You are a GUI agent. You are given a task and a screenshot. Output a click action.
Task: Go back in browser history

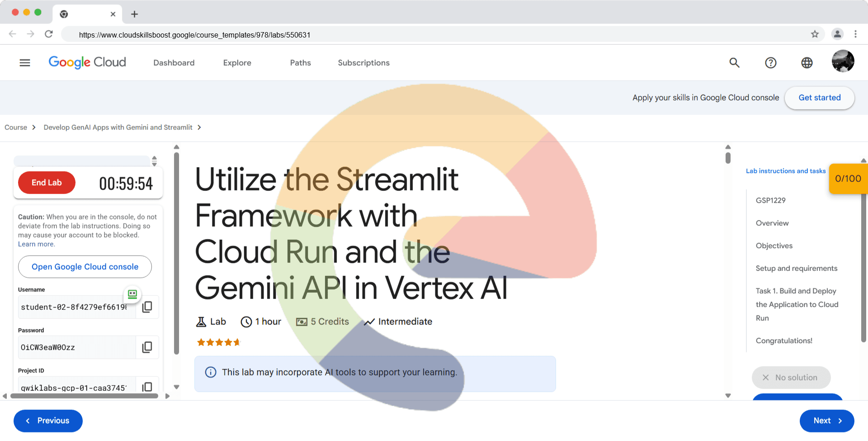pos(13,34)
